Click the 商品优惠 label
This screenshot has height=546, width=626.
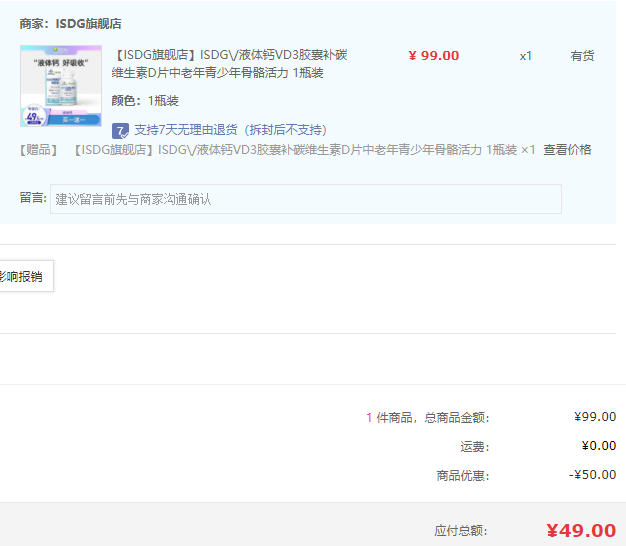(463, 476)
